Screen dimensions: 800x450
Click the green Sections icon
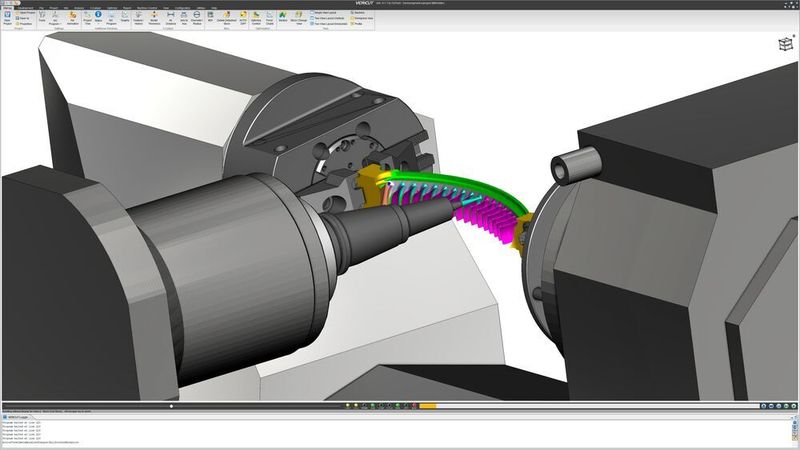(283, 16)
